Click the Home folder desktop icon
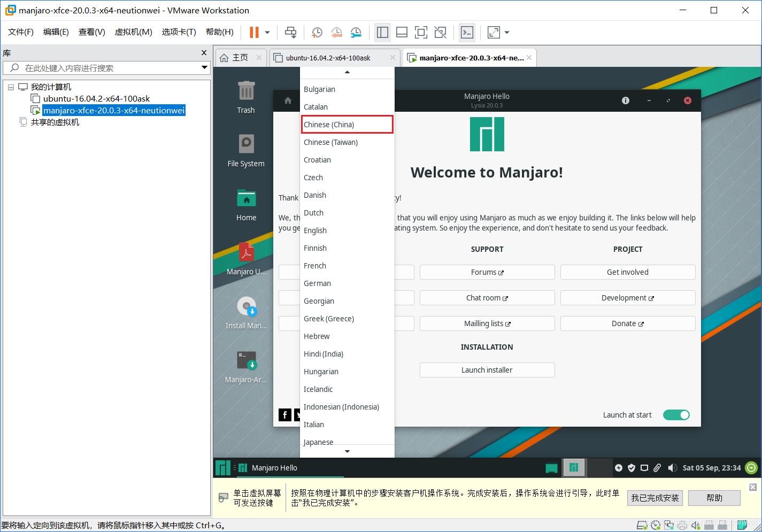This screenshot has width=762, height=532. click(x=247, y=204)
